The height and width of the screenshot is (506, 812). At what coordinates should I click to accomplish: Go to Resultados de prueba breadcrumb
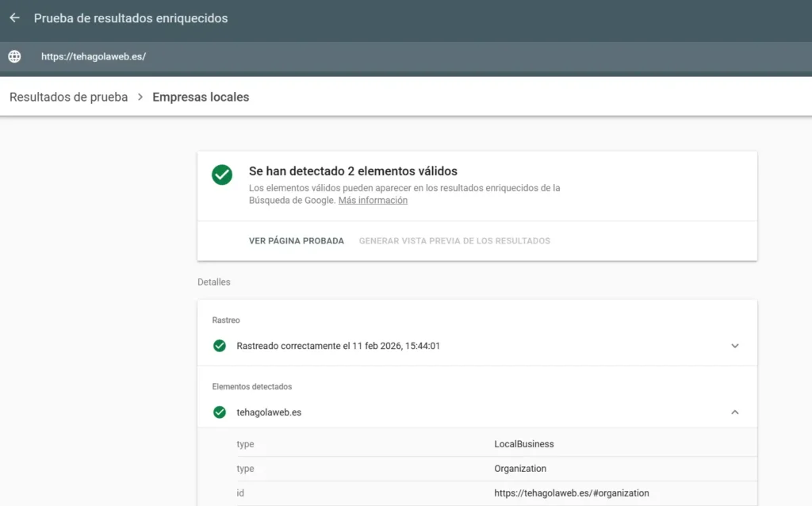pos(68,98)
